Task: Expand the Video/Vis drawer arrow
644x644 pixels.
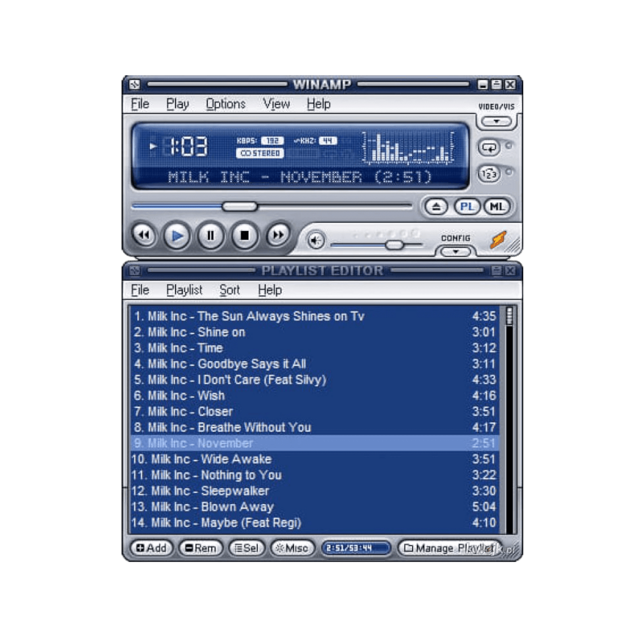Action: tap(496, 121)
